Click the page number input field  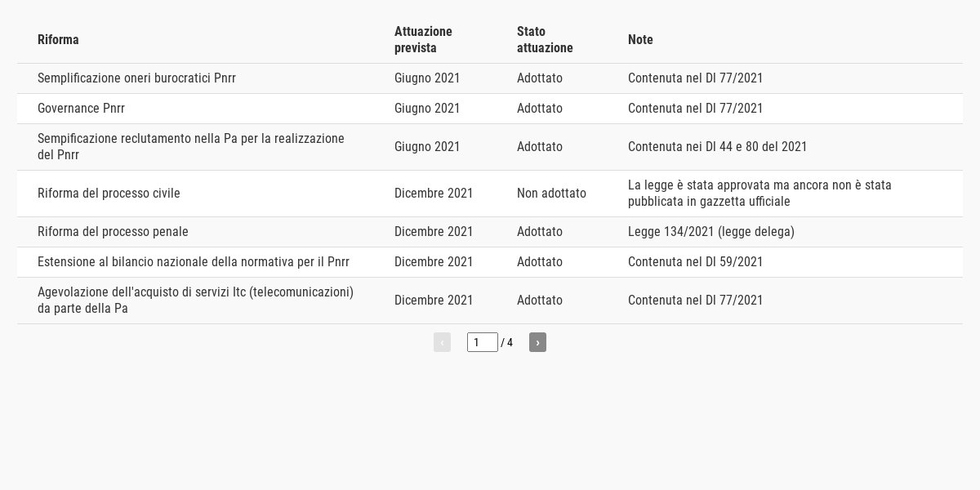[483, 342]
